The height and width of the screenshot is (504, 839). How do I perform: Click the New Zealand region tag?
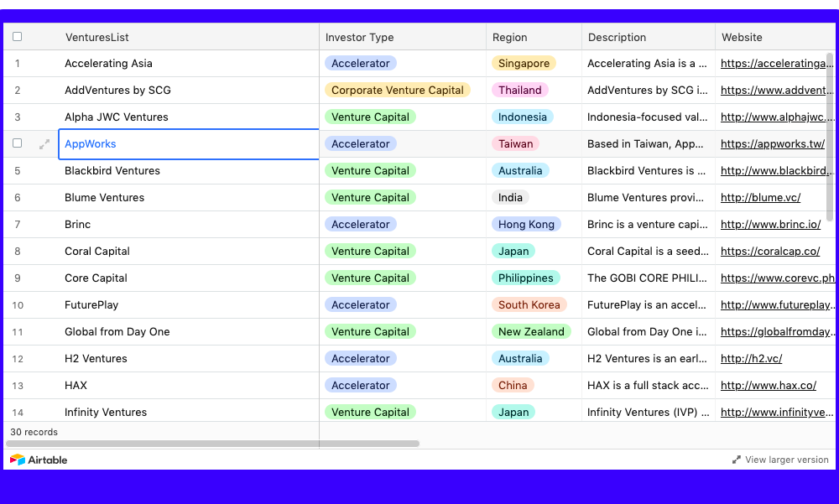coord(531,331)
